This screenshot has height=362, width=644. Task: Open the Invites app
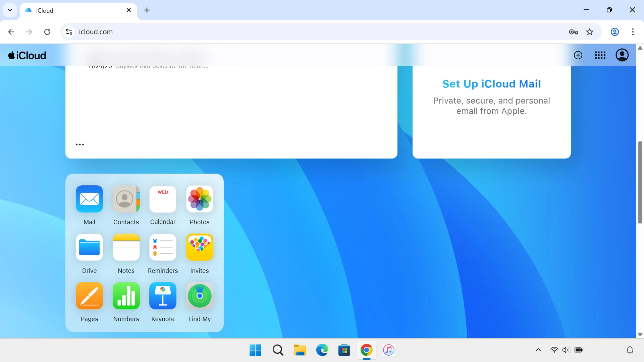(199, 247)
